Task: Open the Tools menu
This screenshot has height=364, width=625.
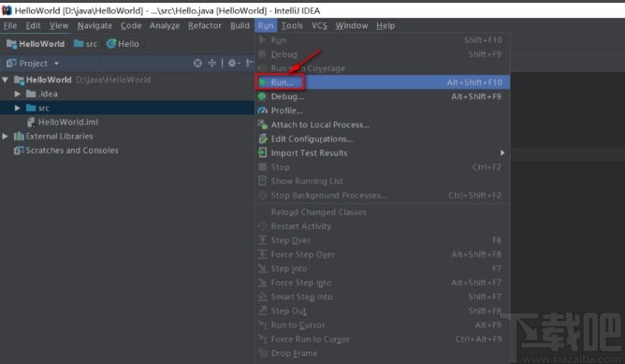Action: pyautogui.click(x=292, y=25)
